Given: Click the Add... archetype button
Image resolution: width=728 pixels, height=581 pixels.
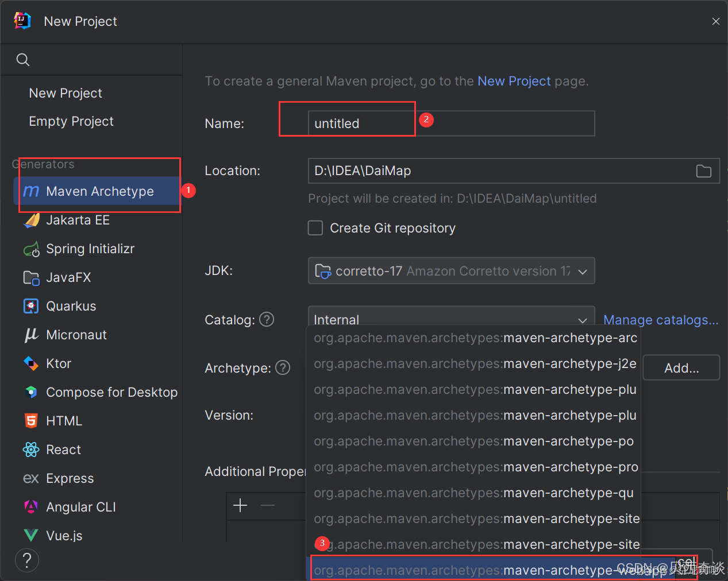Looking at the screenshot, I should click(x=681, y=368).
